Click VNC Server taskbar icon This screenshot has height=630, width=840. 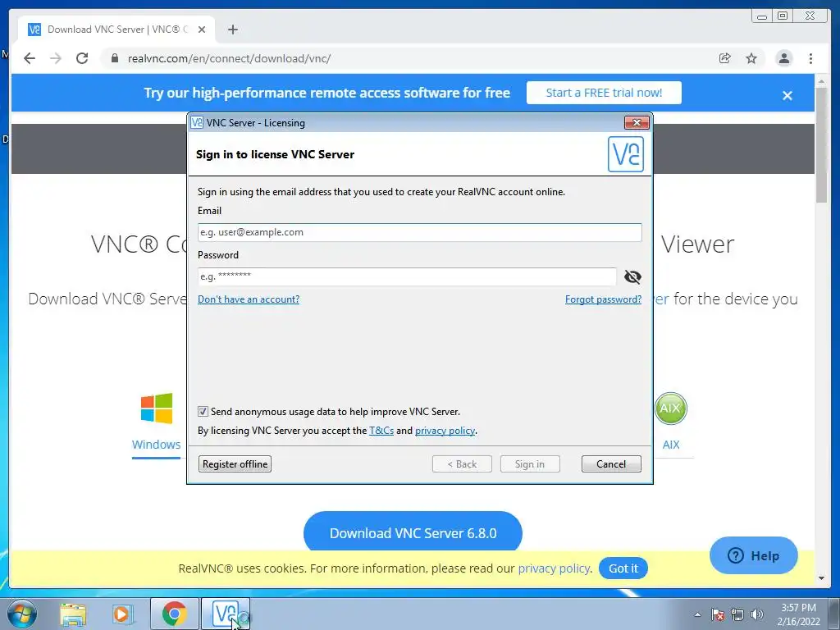(226, 614)
